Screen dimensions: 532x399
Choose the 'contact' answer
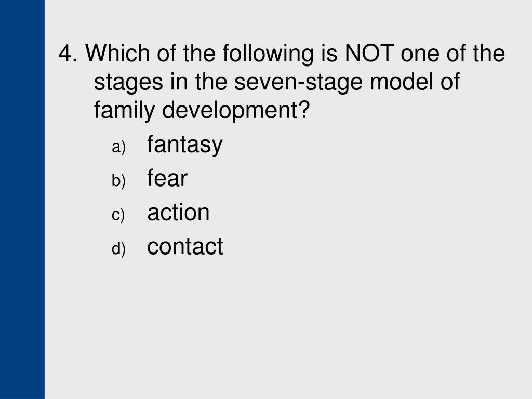185,246
